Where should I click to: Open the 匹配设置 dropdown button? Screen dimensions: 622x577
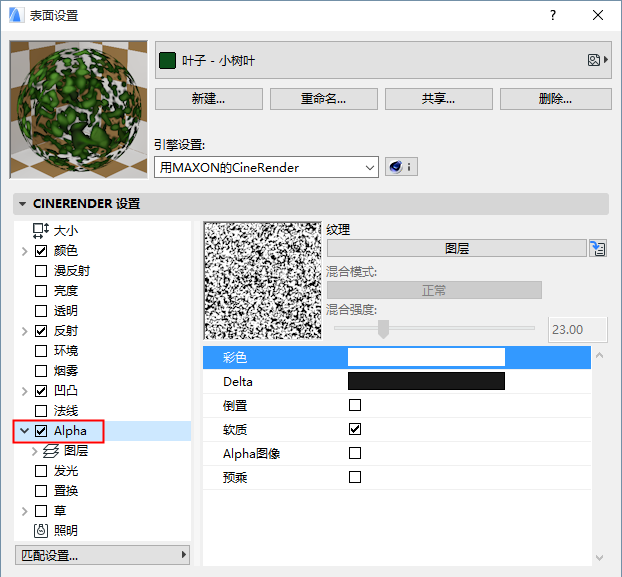pyautogui.click(x=102, y=555)
